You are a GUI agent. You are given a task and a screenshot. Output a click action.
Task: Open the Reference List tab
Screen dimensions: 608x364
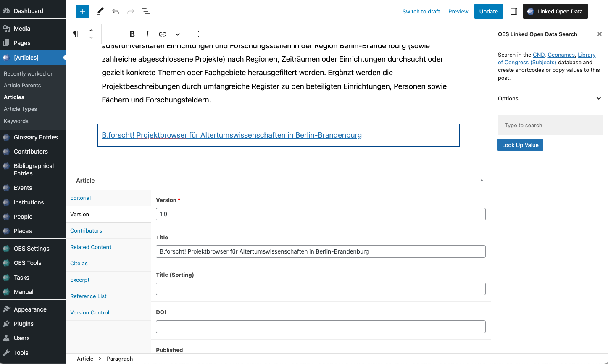[x=108, y=296]
